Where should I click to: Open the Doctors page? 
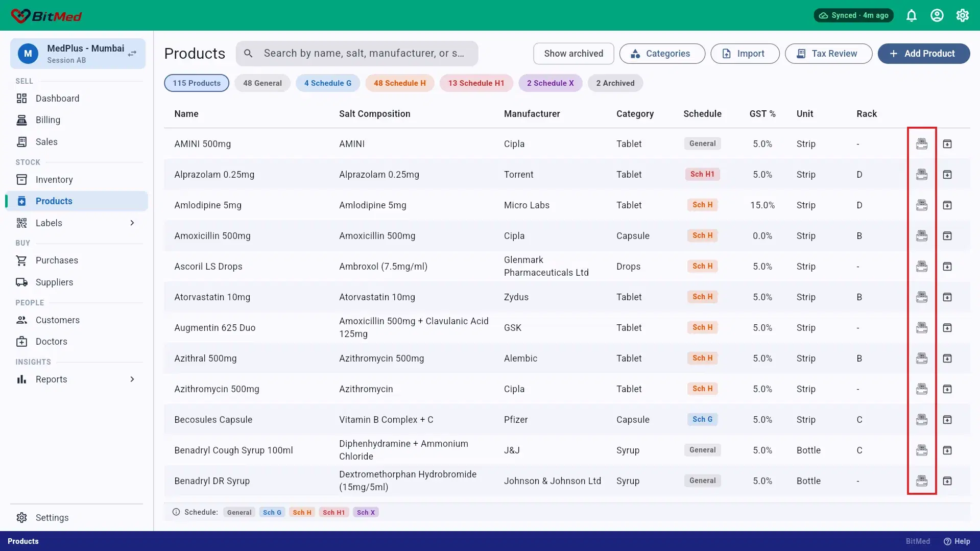77,342
